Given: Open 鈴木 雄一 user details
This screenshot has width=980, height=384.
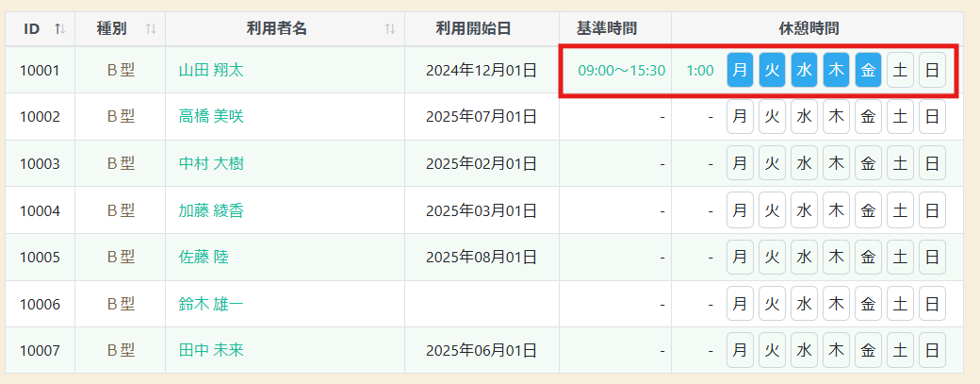Looking at the screenshot, I should click(x=211, y=304).
